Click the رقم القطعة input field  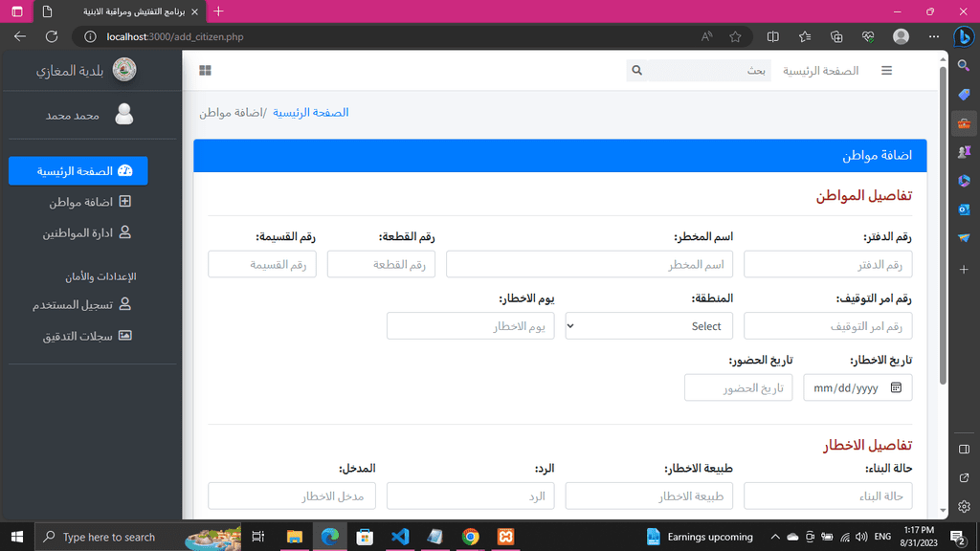tap(381, 265)
